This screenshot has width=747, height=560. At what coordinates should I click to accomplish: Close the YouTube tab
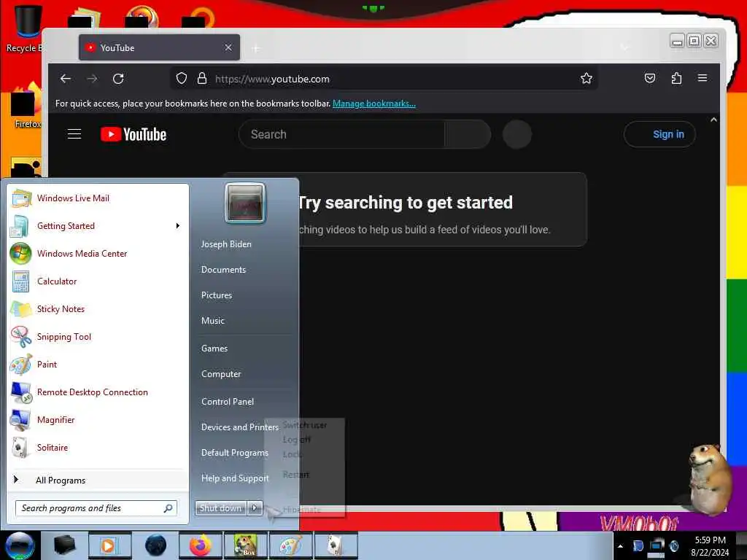(x=228, y=47)
